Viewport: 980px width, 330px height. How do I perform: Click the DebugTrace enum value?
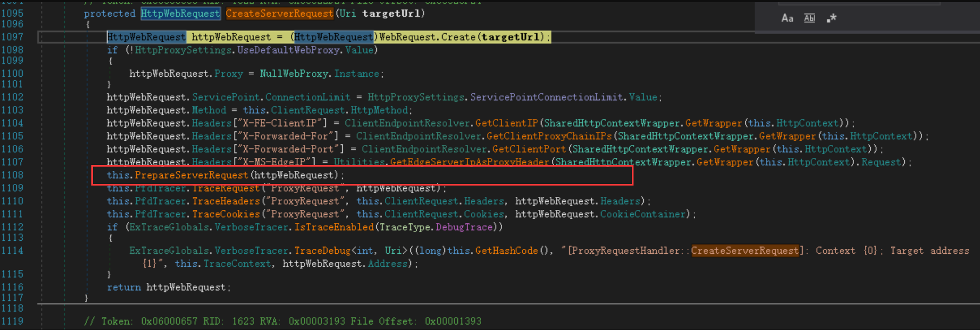tap(464, 227)
